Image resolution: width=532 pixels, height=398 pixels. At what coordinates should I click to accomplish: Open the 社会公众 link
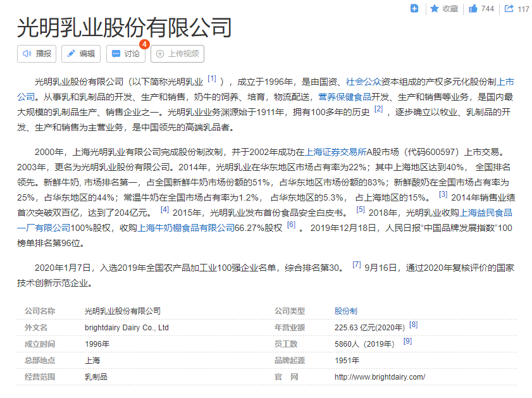click(x=363, y=82)
